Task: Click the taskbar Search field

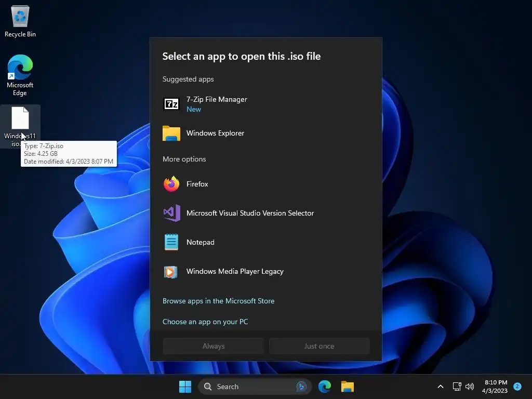Action: tap(255, 387)
